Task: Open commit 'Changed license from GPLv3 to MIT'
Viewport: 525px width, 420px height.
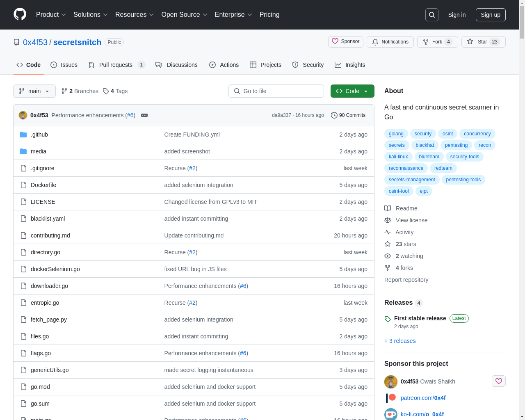Action: tap(211, 202)
